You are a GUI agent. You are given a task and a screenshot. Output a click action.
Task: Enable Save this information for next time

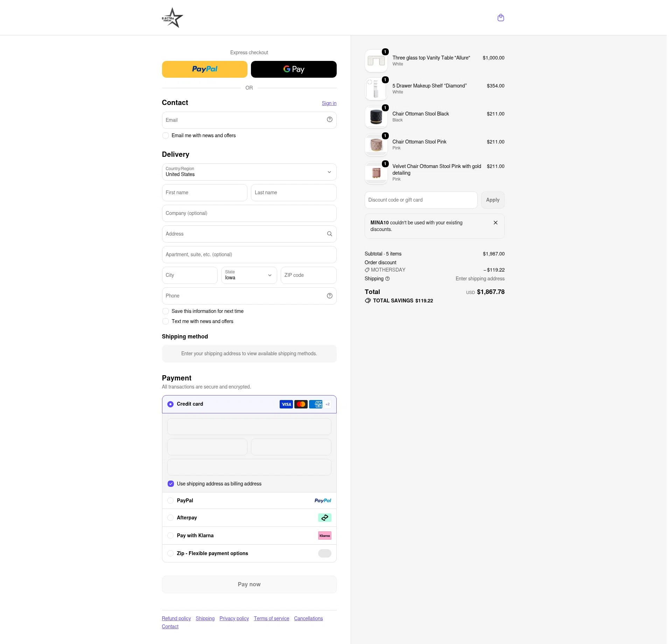[x=166, y=311]
